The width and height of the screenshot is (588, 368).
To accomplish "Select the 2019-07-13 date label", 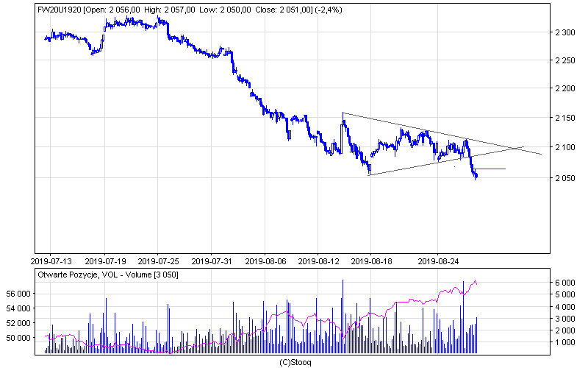I will 51,261.
